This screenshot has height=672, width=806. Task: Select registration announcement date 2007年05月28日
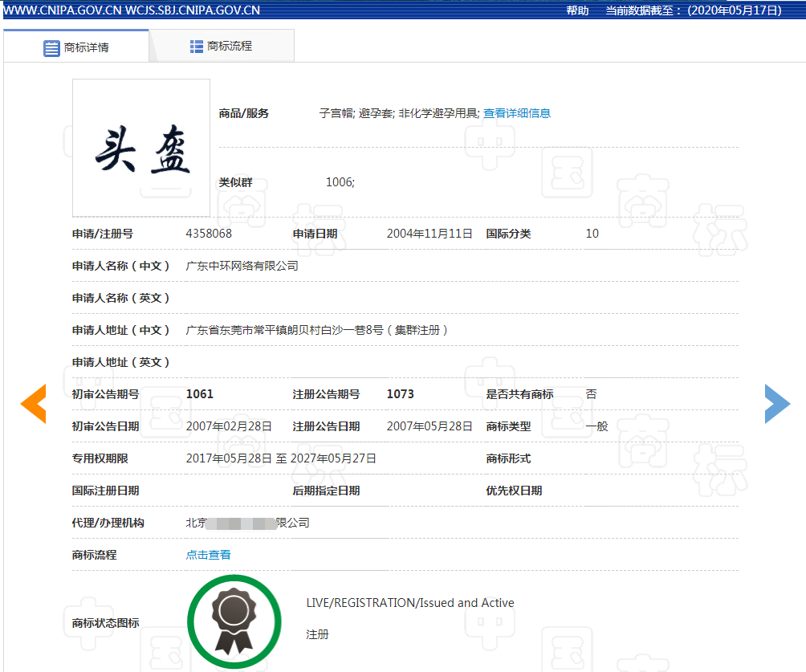pos(429,426)
